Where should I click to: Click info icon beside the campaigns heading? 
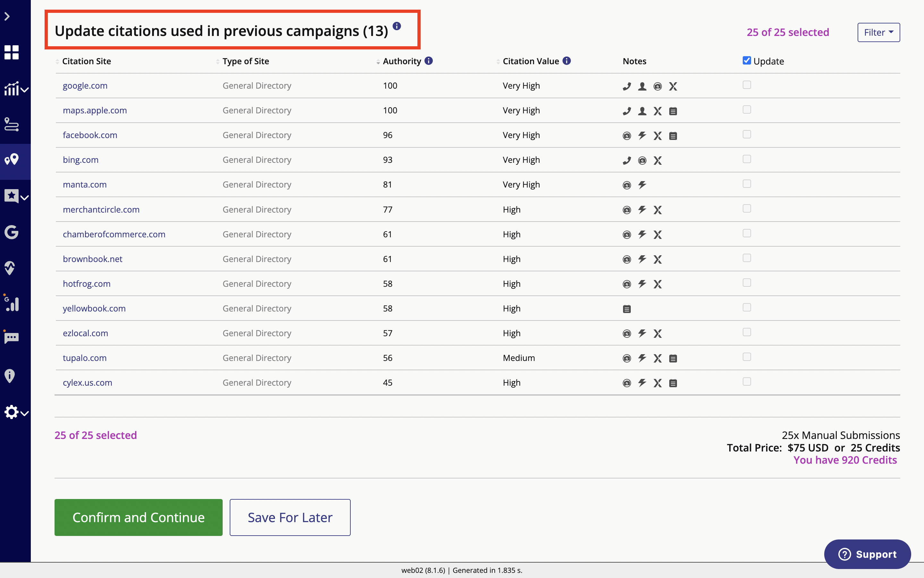pos(397,26)
